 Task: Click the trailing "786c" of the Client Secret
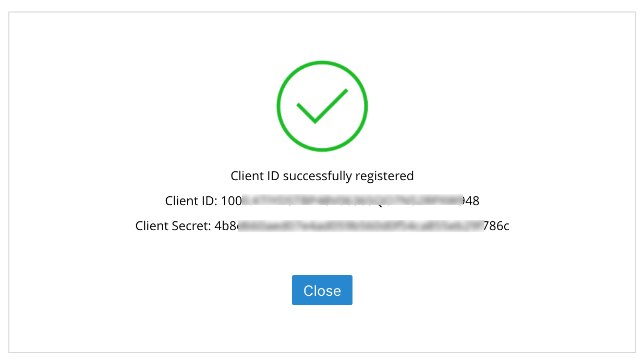point(496,226)
